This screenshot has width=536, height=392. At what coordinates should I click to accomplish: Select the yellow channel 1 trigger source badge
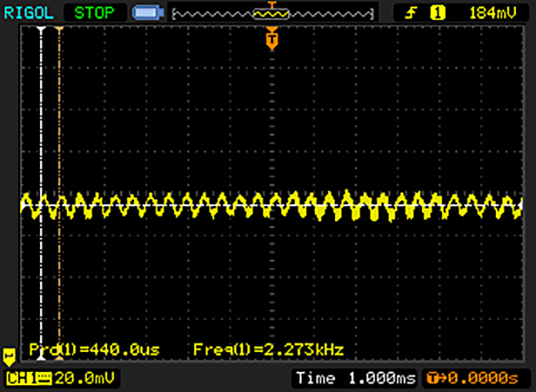[x=437, y=13]
